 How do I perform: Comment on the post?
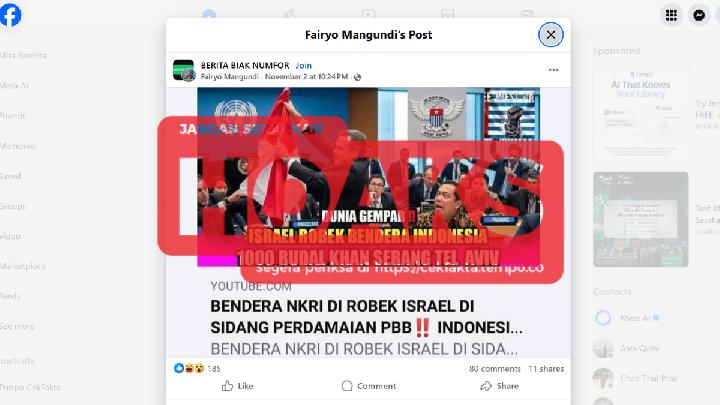tap(369, 386)
